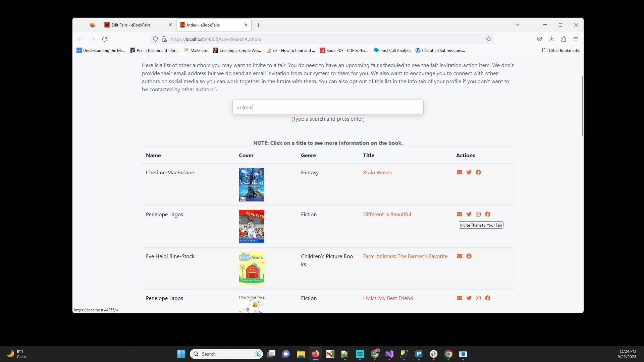This screenshot has width=644, height=362.
Task: Click inside the author search field
Action: tap(328, 107)
